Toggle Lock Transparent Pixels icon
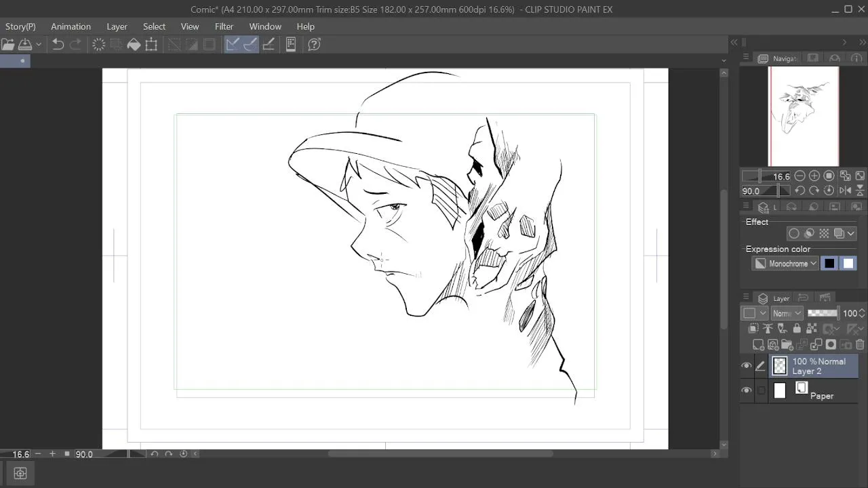The width and height of the screenshot is (868, 488). [811, 329]
